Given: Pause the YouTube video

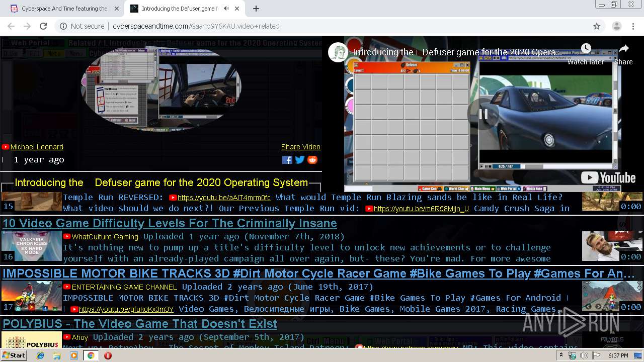Looking at the screenshot, I should [x=483, y=114].
